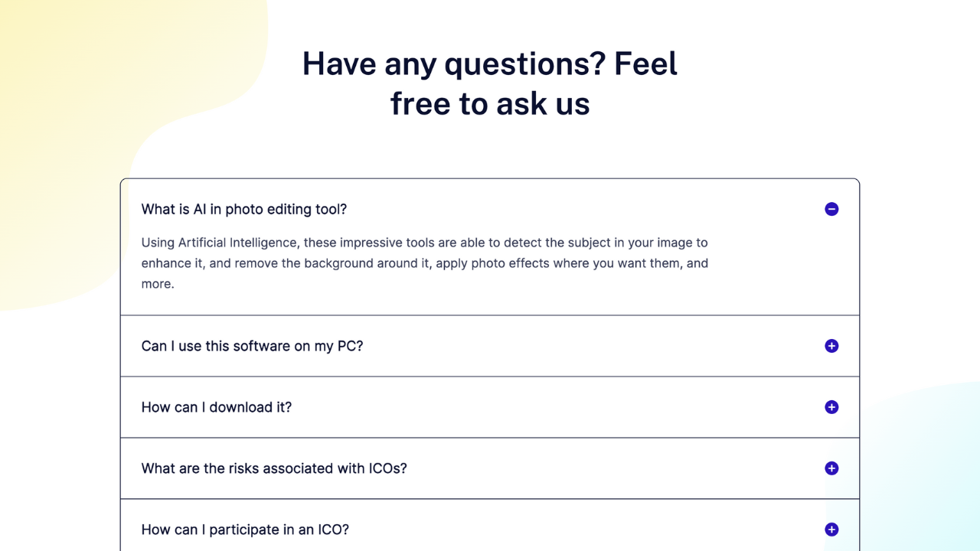Screen dimensions: 980x551
Task: Click the "Have any questions? Feel" heading line
Action: (x=490, y=63)
